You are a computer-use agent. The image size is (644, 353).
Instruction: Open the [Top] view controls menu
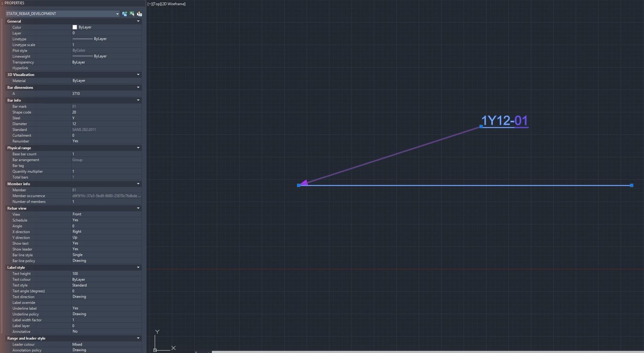pyautogui.click(x=156, y=4)
